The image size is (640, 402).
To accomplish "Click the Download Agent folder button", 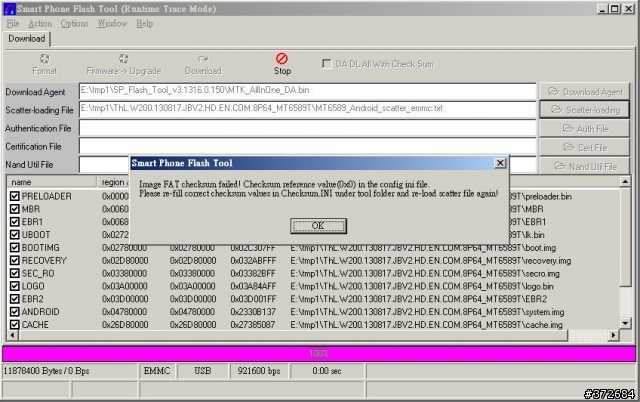I will tap(585, 91).
